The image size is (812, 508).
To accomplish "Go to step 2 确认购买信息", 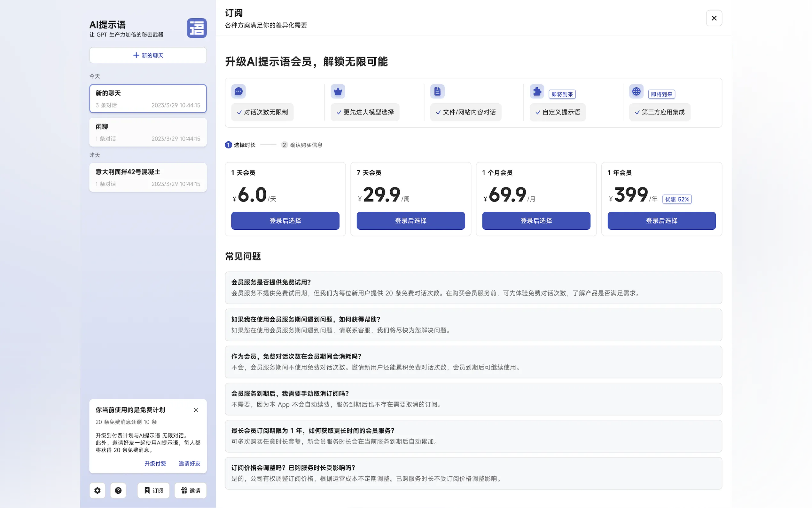I will point(302,145).
